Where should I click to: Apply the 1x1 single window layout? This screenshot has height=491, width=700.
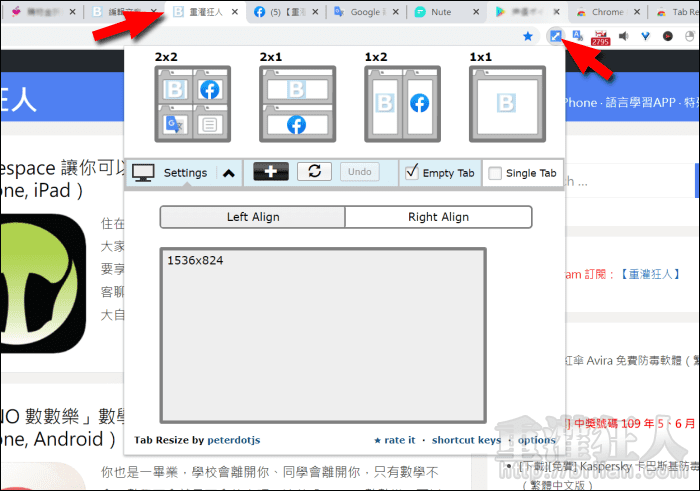(506, 102)
